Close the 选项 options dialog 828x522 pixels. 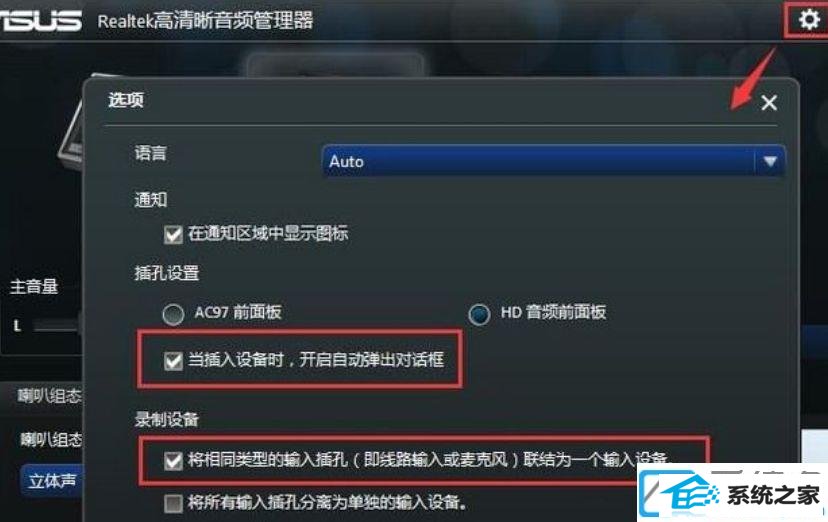click(769, 102)
